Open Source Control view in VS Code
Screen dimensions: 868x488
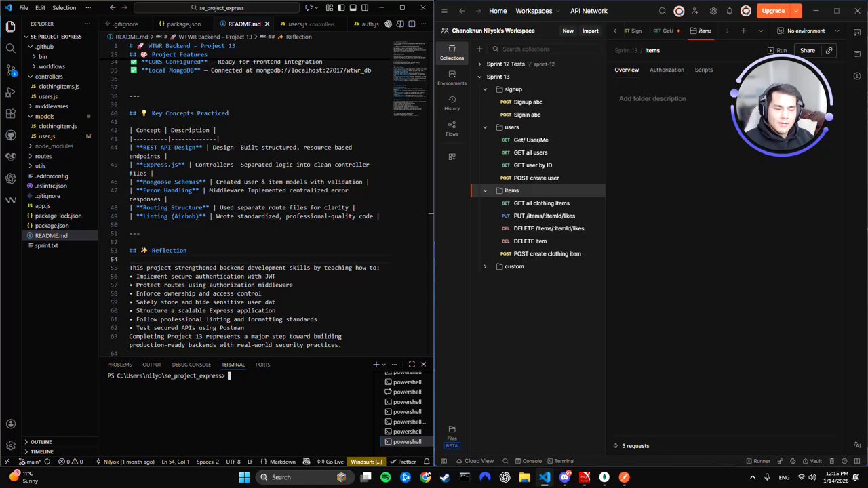[x=10, y=70]
